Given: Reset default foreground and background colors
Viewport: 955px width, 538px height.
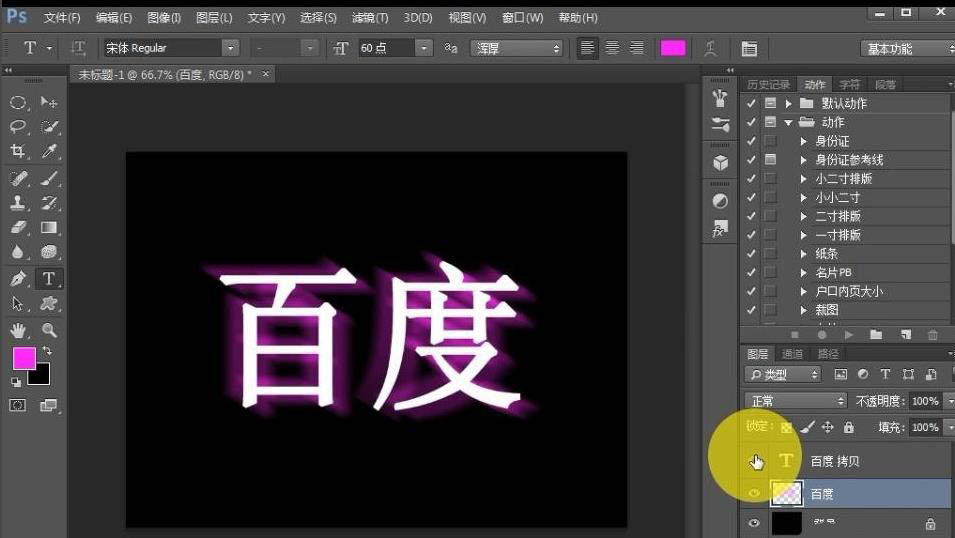Looking at the screenshot, I should 16,382.
